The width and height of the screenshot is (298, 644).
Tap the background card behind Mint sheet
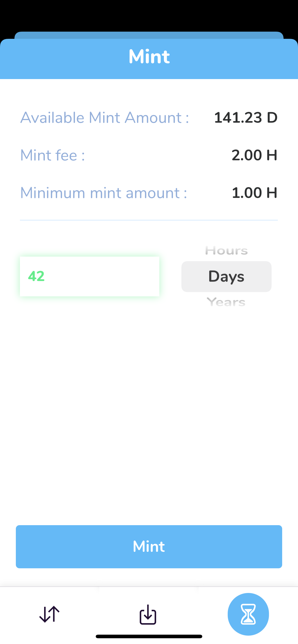149,35
